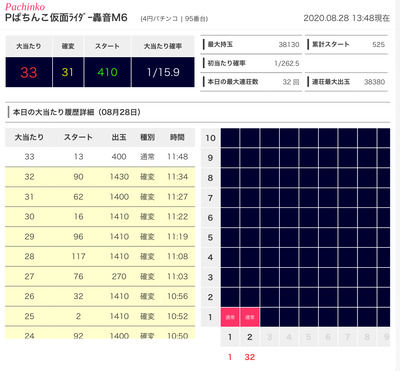
Task: Select the Pぱちんこ仮面ライダー轟音M6 machine title
Action: click(66, 17)
